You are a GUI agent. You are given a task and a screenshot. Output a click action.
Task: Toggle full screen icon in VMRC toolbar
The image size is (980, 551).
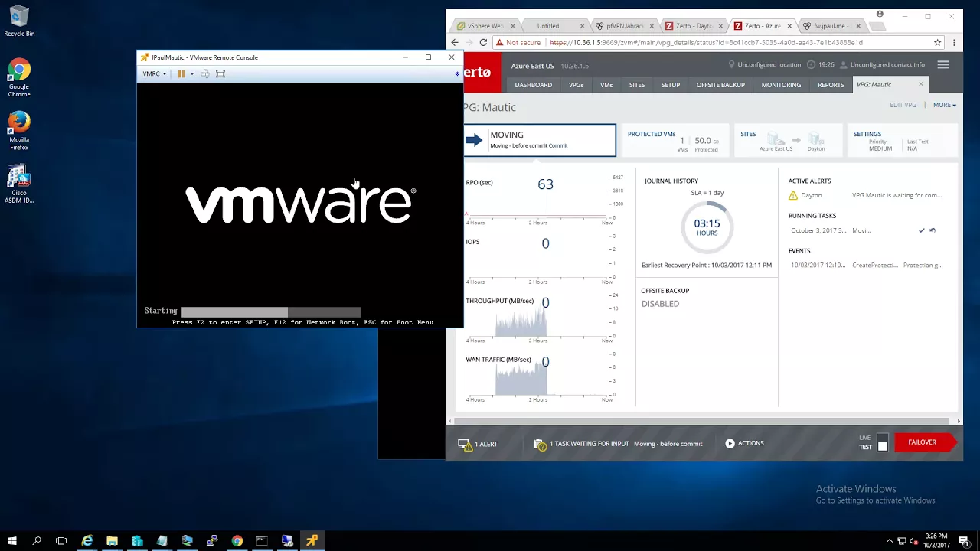pyautogui.click(x=220, y=74)
